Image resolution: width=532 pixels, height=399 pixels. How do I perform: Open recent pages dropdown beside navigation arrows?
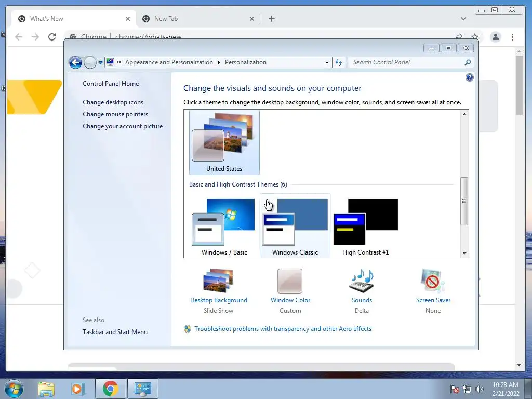(x=100, y=62)
